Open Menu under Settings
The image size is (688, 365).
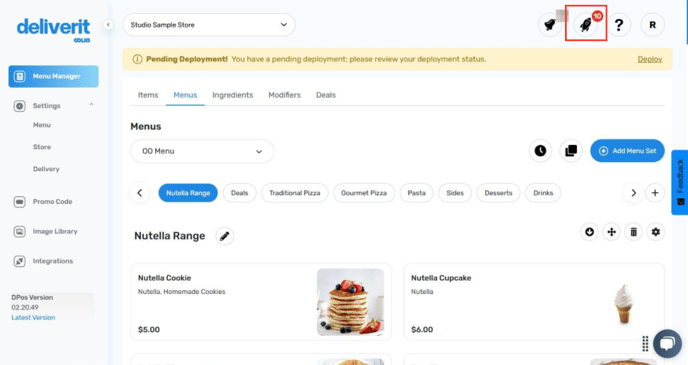pyautogui.click(x=42, y=125)
